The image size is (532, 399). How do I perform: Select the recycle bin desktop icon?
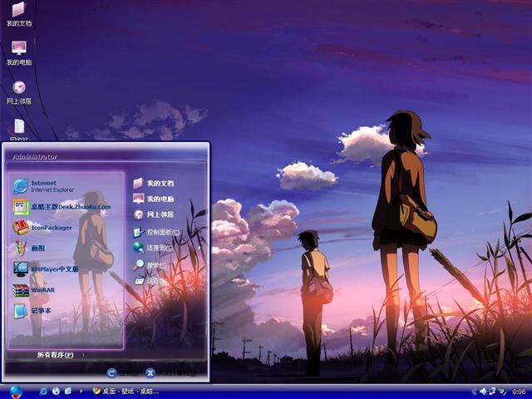[x=19, y=130]
